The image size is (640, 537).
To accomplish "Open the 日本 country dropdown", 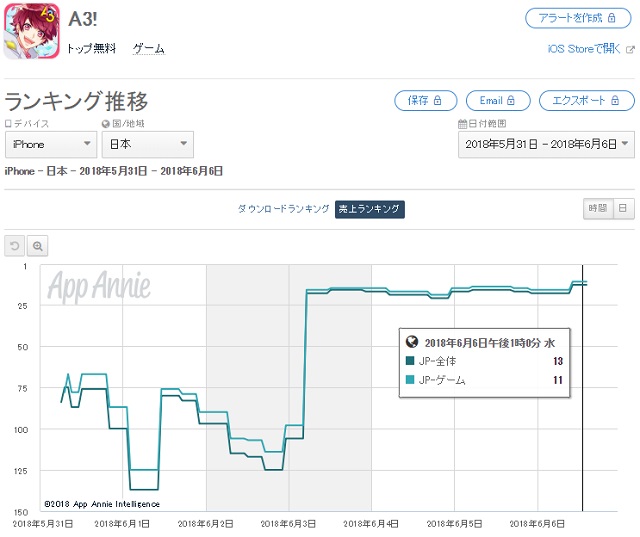I will click(x=148, y=144).
